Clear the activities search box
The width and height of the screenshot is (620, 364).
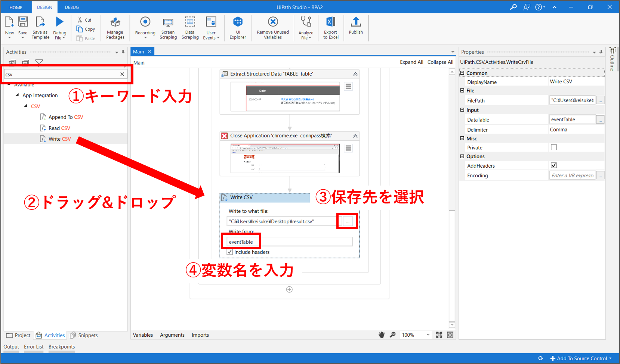(122, 74)
